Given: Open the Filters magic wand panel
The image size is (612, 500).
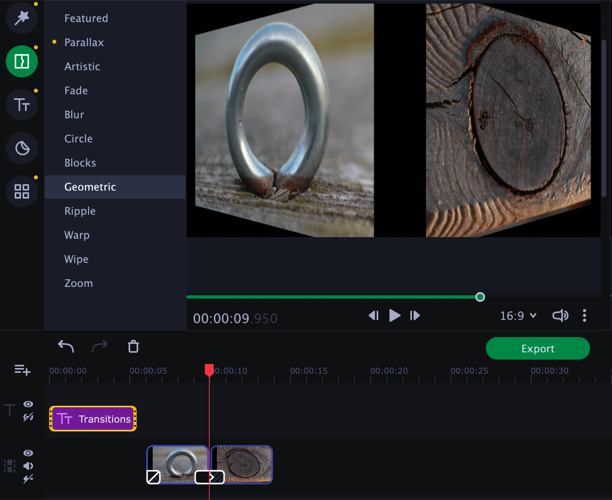Looking at the screenshot, I should [22, 18].
